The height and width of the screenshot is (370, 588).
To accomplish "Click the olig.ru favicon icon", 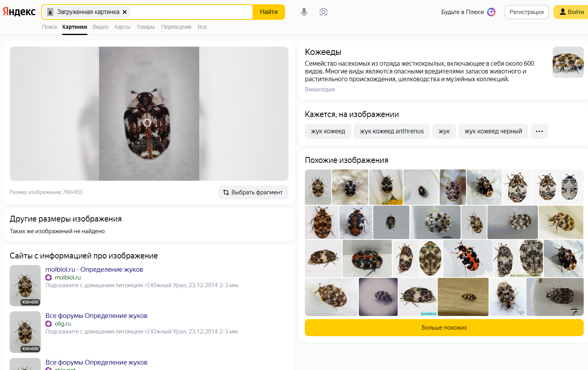I will pos(49,324).
